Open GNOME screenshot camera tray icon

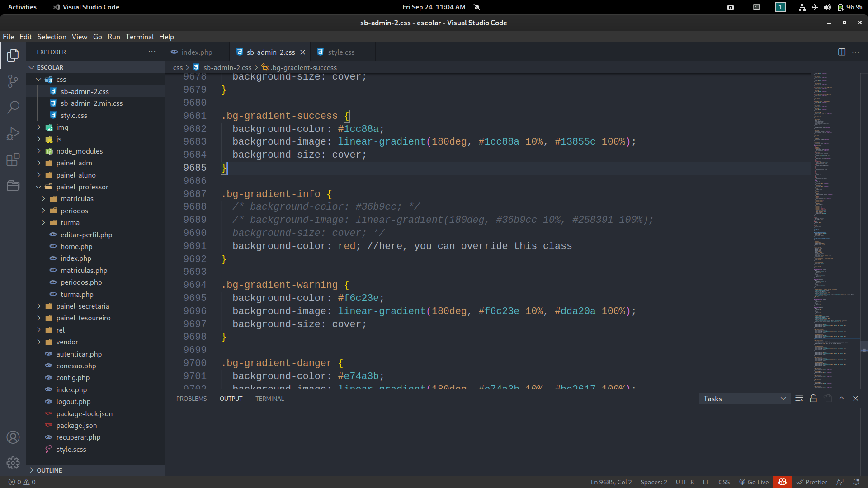coord(731,7)
